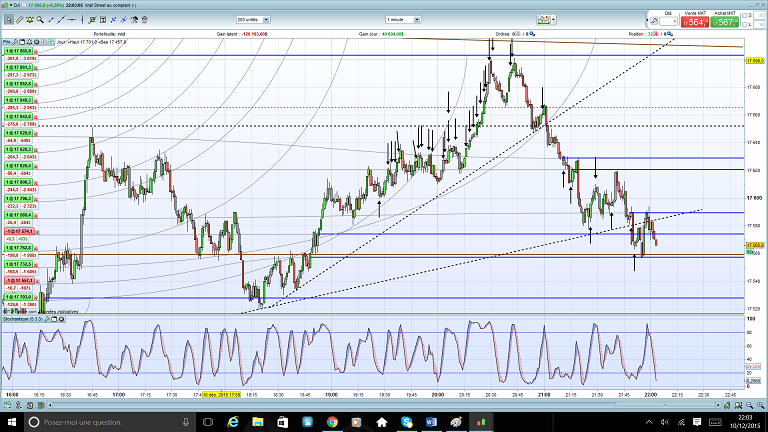The height and width of the screenshot is (432, 768).
Task: Click the Achat MKT buy button
Action: pyautogui.click(x=724, y=22)
